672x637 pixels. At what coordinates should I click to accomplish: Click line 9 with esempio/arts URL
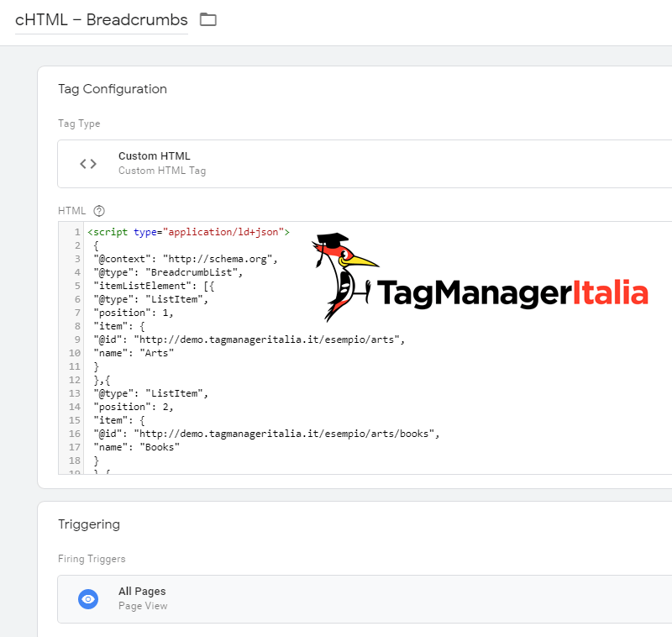249,340
